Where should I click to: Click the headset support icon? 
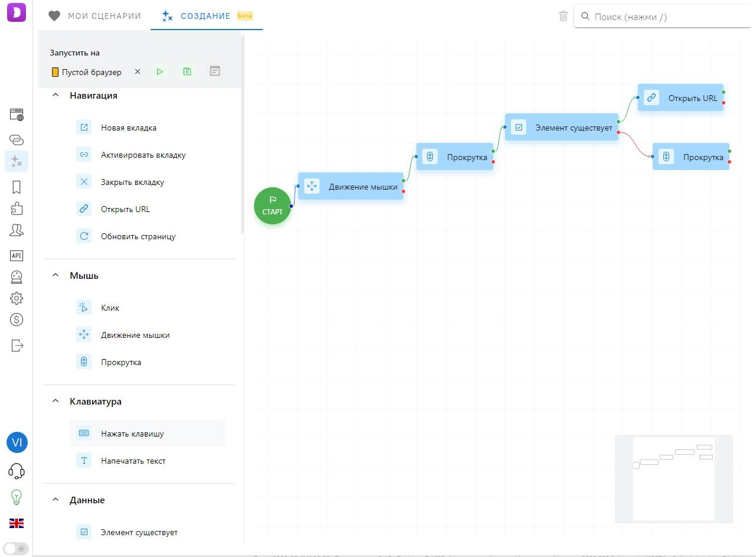(x=17, y=471)
